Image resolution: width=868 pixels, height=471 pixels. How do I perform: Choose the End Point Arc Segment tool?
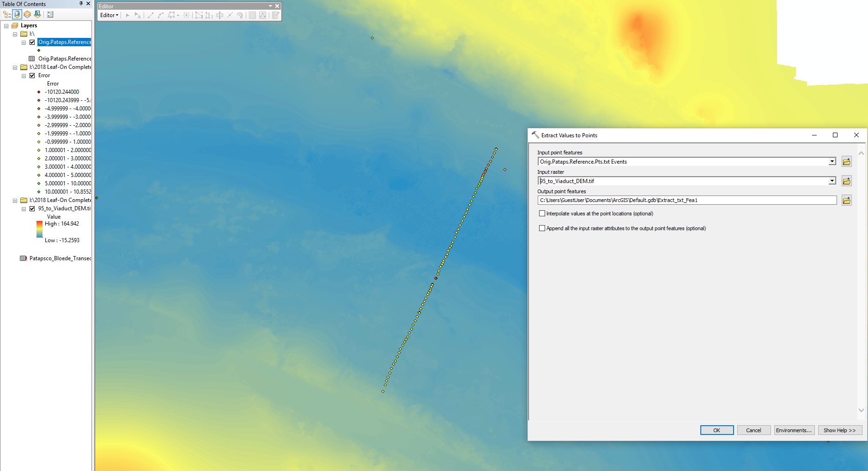point(161,15)
